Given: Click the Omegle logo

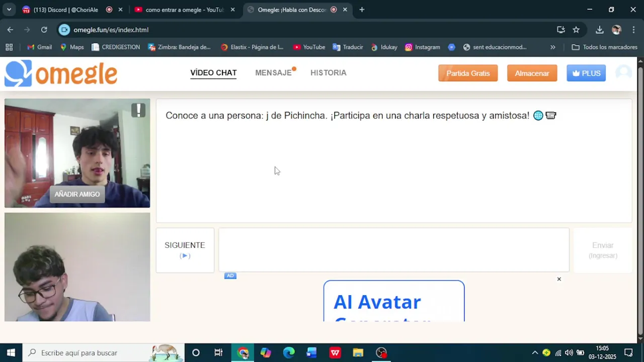Looking at the screenshot, I should click(x=61, y=73).
